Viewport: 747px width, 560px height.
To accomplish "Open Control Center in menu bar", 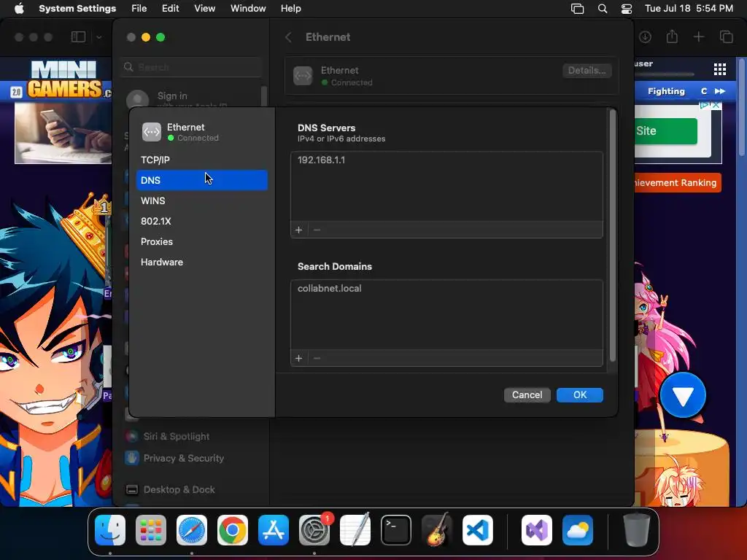I will click(x=627, y=9).
